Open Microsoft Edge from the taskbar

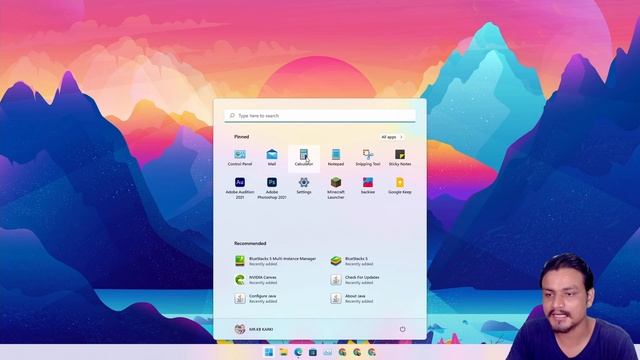298,352
